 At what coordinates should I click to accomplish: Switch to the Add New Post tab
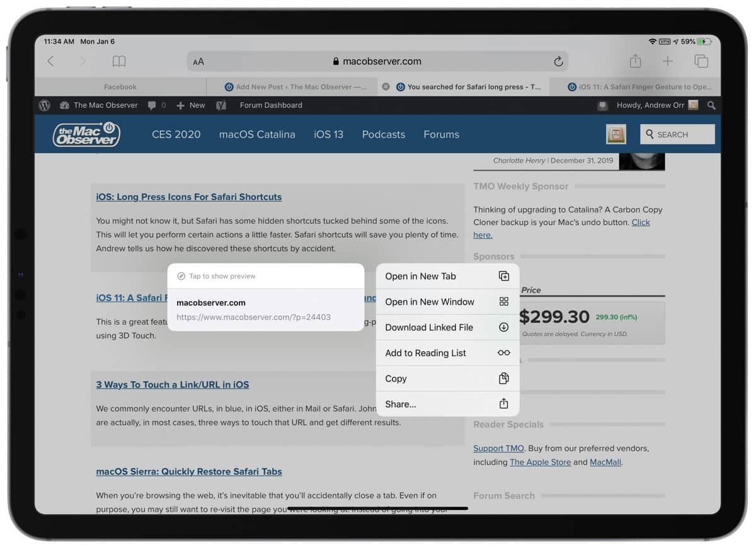coord(292,87)
